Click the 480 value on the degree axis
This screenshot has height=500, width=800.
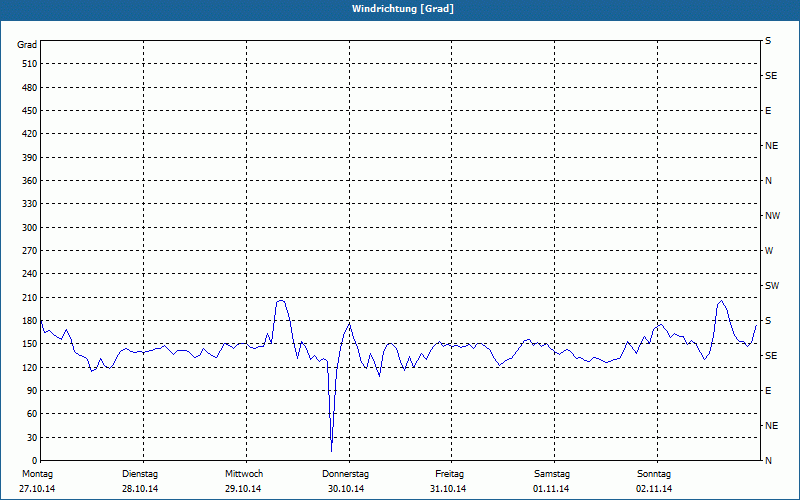click(x=30, y=88)
